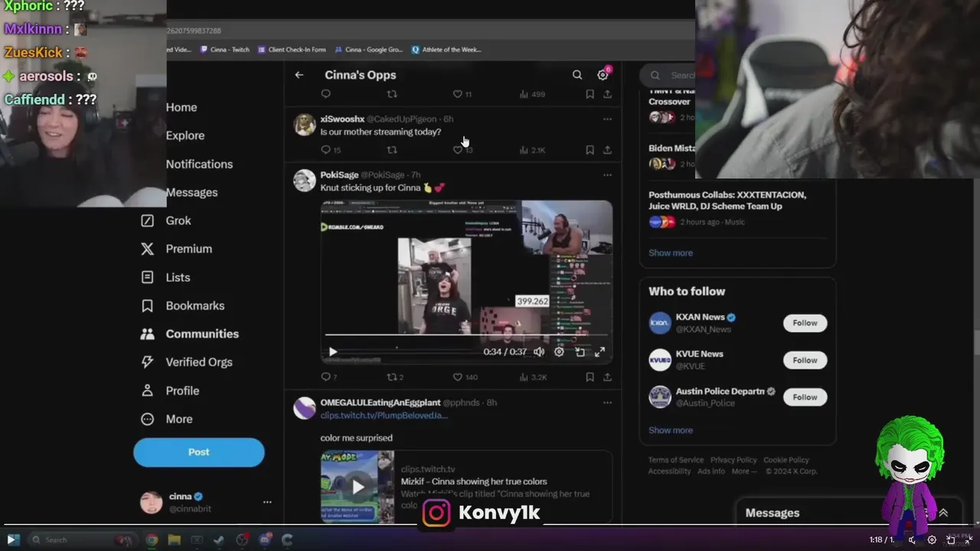Open Bookmarks in the sidebar
980x551 pixels.
[183, 305]
